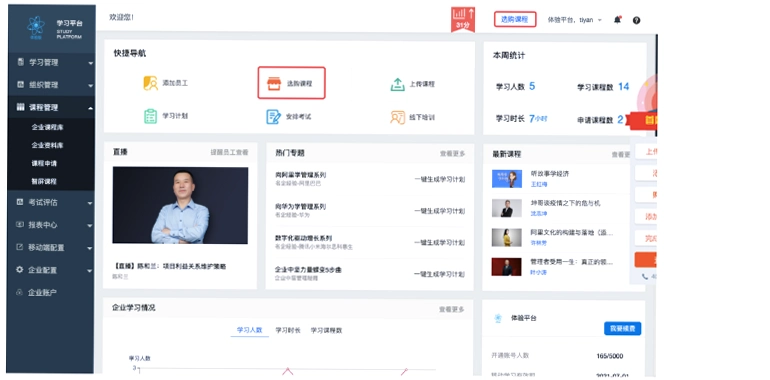Click 一键生成学习计划 for 数字化驱动增长系列

click(440, 243)
